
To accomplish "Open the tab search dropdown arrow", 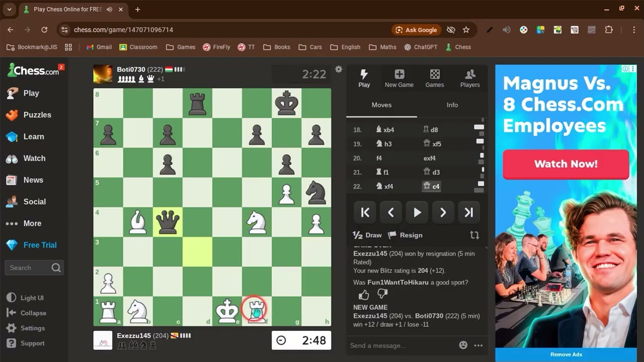I will click(9, 9).
